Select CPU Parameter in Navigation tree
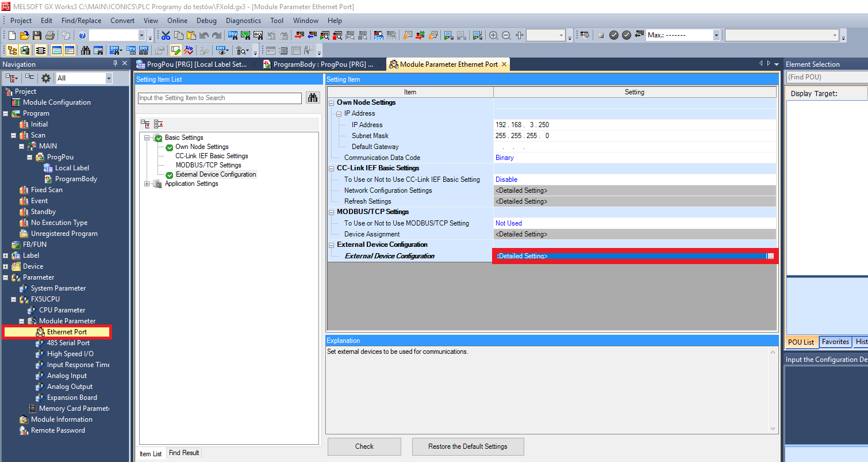 point(62,310)
